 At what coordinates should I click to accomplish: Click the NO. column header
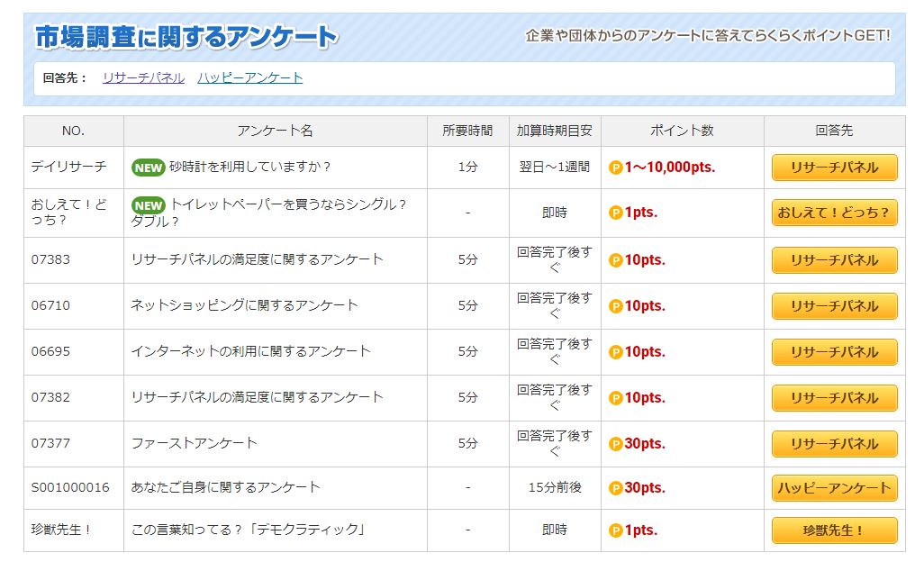coord(74,131)
